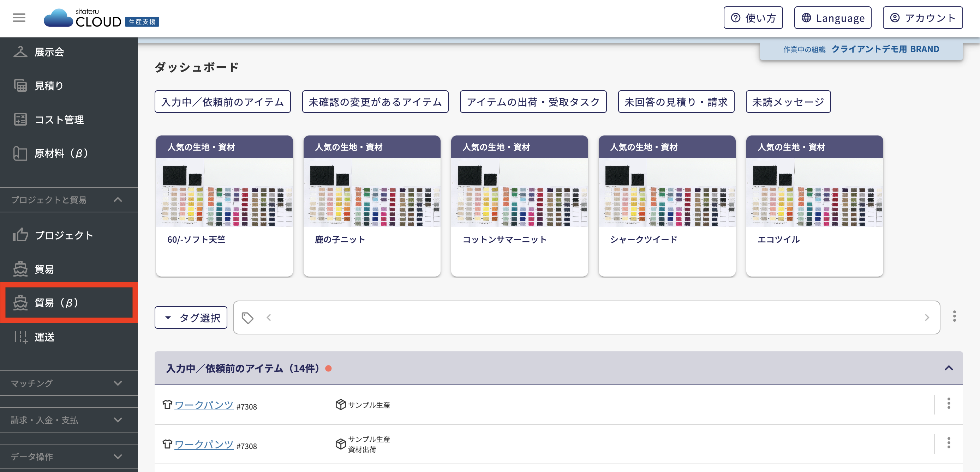Open the 鹿の子ニット fabric card image
This screenshot has height=472, width=980.
[x=372, y=192]
